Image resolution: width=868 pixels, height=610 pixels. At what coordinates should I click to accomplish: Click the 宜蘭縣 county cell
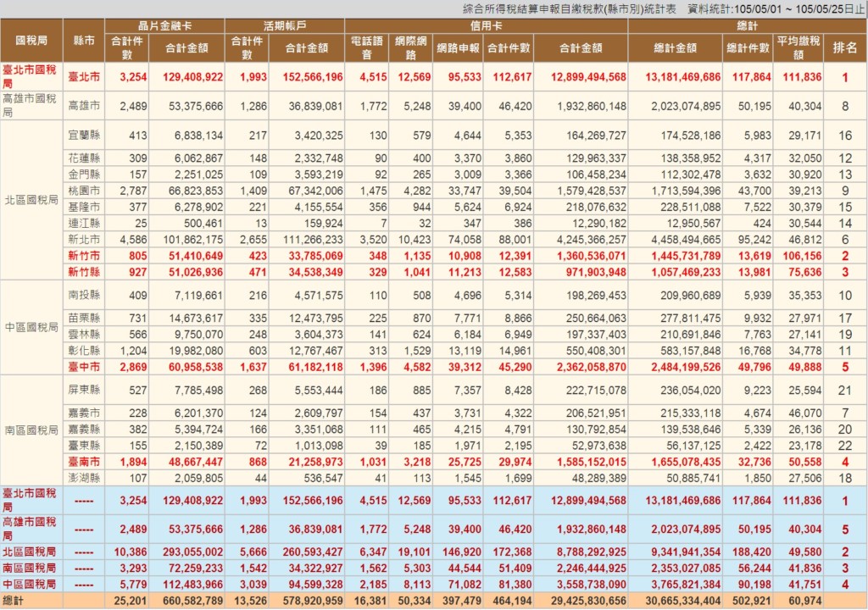(83, 135)
